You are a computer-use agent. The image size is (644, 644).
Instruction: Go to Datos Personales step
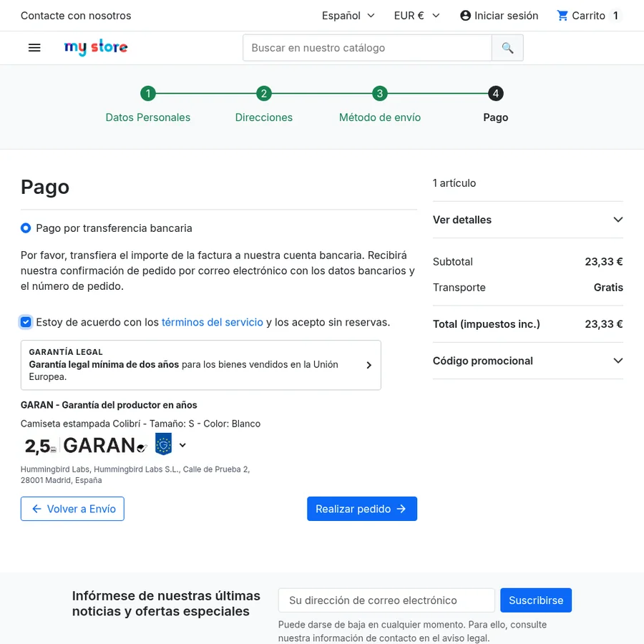[x=148, y=117]
